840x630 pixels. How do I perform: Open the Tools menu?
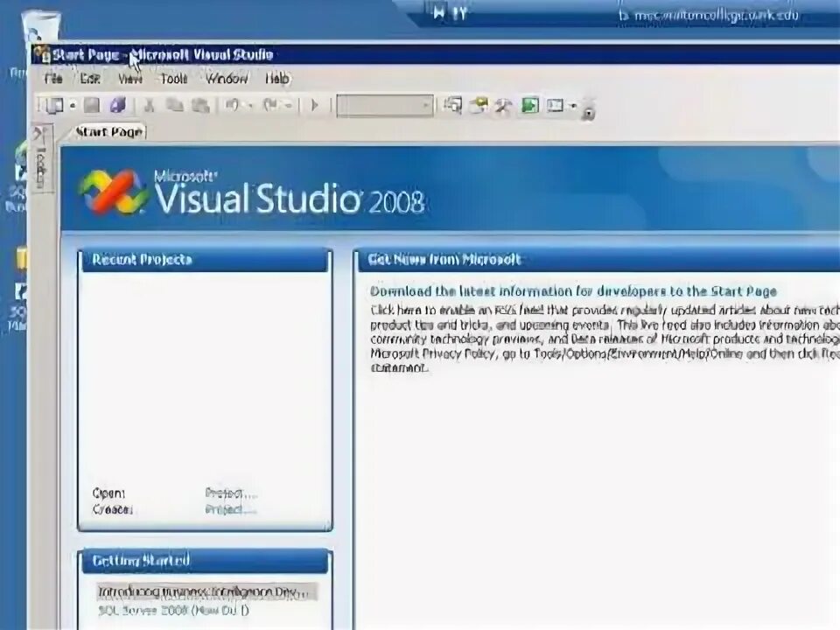[x=174, y=79]
